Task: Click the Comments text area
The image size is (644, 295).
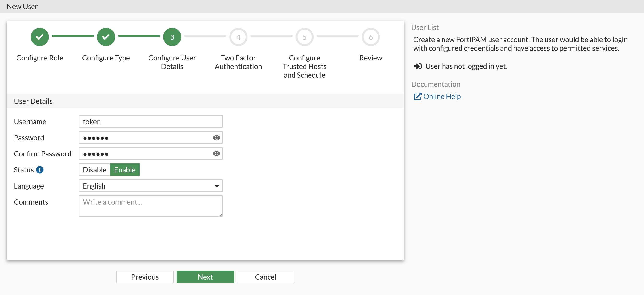Action: pos(150,206)
